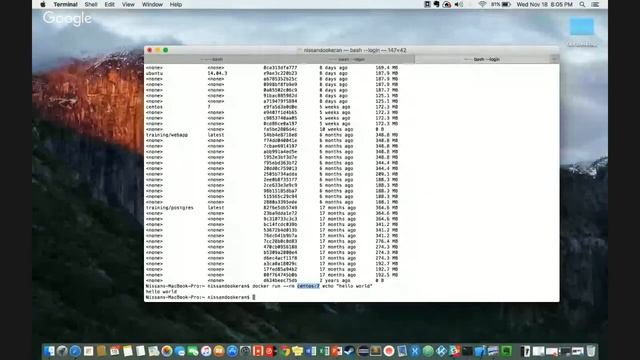Click the Wi-Fi status icon
Image resolution: width=640 pixels, height=360 pixels.
pyautogui.click(x=482, y=4)
